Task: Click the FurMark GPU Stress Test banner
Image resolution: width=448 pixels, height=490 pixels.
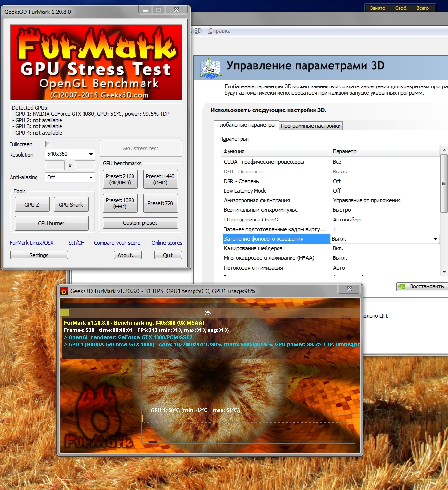Action: (96, 62)
